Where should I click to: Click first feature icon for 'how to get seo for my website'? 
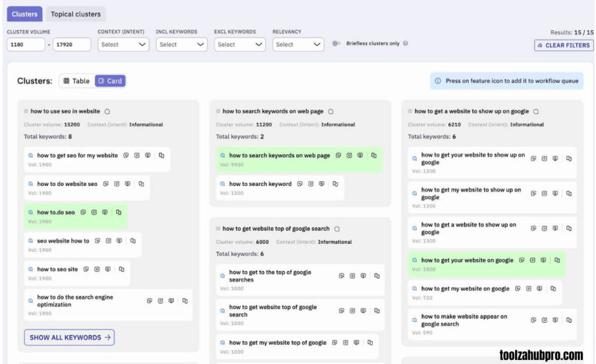126,155
